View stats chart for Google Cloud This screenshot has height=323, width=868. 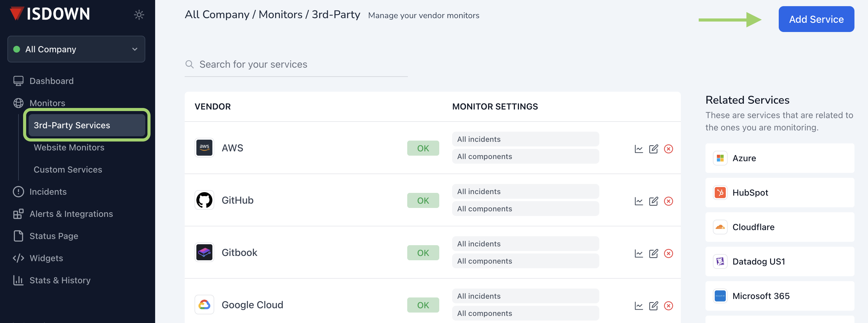pos(638,305)
